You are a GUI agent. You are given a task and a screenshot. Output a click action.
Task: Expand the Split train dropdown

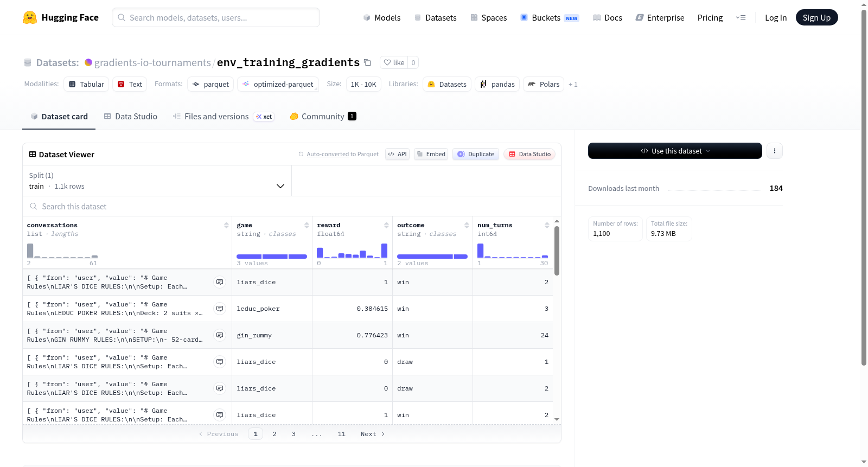pyautogui.click(x=157, y=181)
